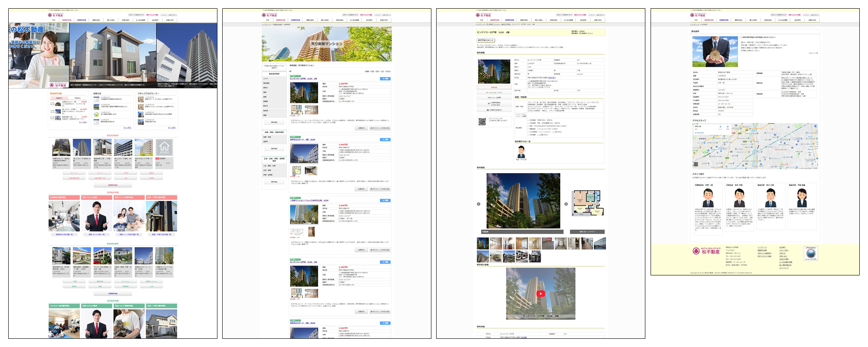This screenshot has width=868, height=347.
Task: Click the green 求人情報 icon in the お知らせ list
Action: [96, 115]
